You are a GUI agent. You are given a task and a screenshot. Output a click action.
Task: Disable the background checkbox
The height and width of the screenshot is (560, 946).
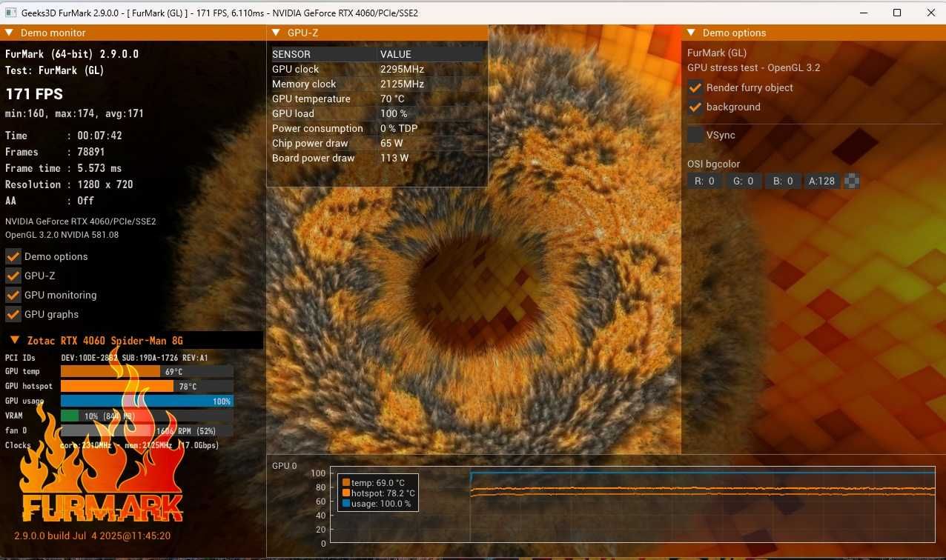(x=695, y=107)
